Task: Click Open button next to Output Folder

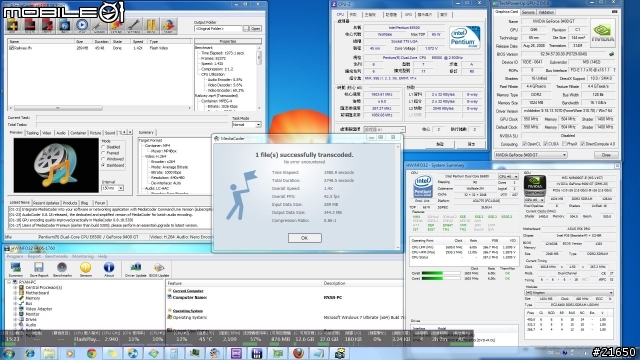Action: pyautogui.click(x=256, y=29)
